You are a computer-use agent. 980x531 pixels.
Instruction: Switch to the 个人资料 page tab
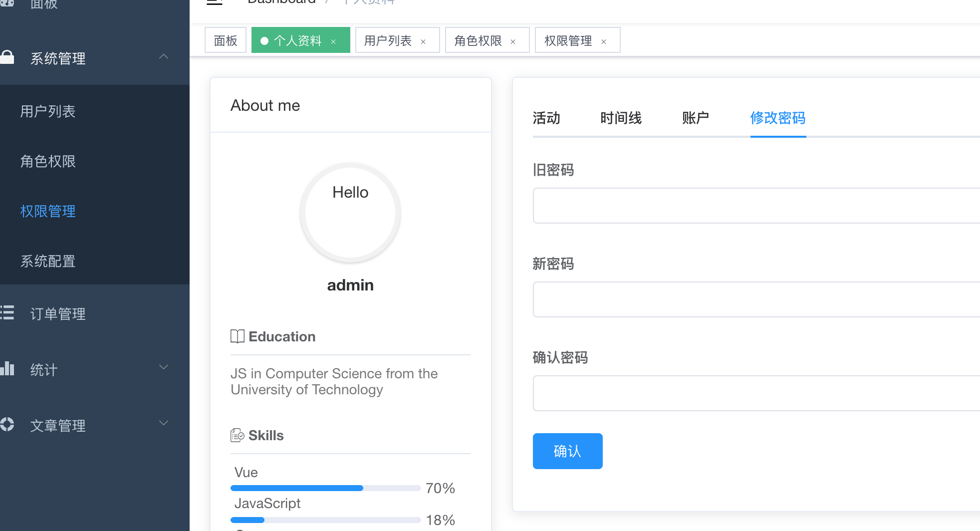[301, 40]
